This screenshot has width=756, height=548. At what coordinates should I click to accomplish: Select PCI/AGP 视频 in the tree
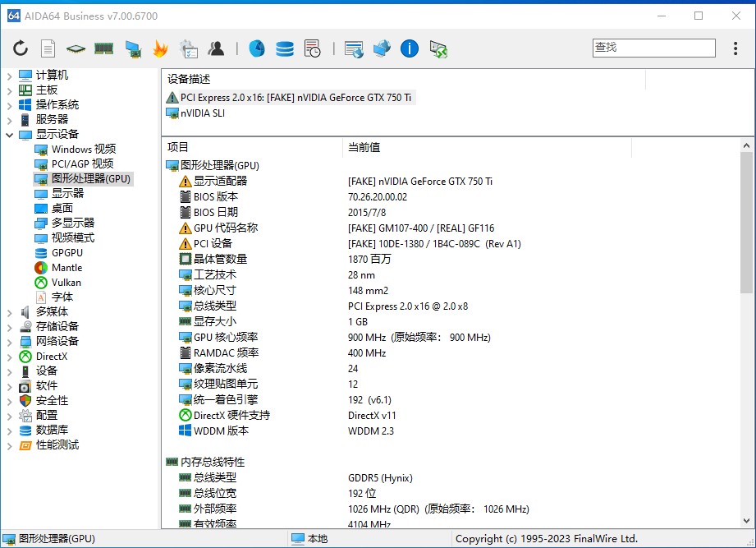coord(74,164)
